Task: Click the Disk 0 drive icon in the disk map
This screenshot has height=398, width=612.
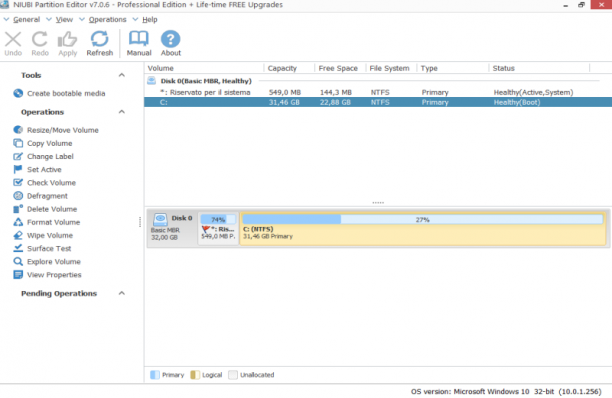Action: [160, 220]
